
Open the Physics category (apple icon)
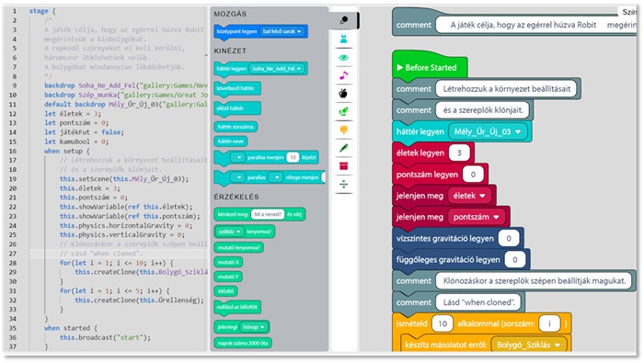(x=344, y=94)
